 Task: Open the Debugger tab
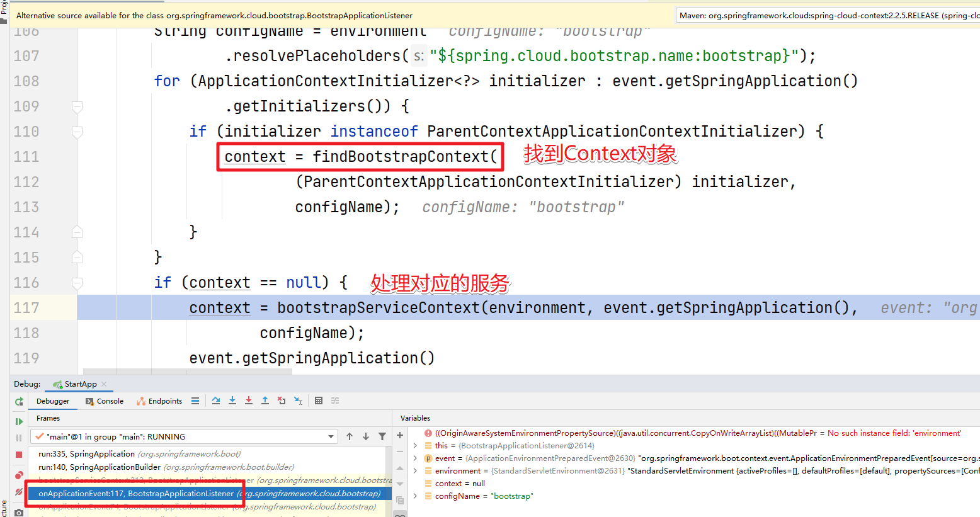click(x=53, y=401)
